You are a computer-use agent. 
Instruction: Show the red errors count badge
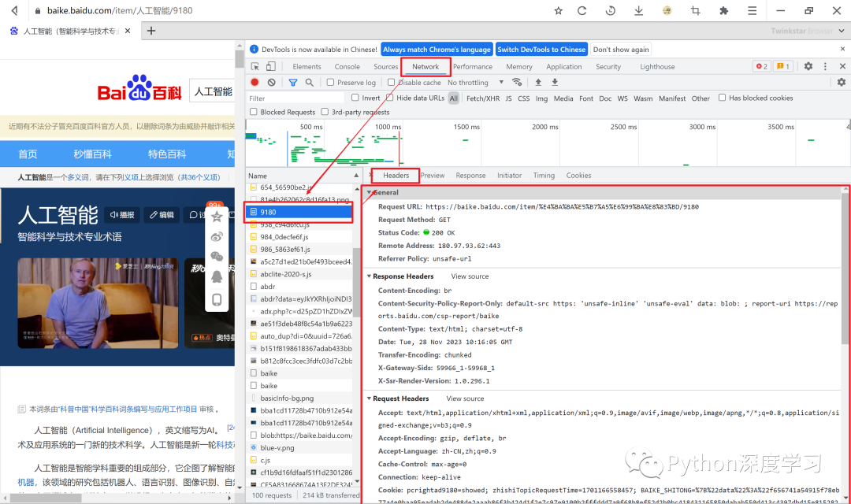(762, 66)
